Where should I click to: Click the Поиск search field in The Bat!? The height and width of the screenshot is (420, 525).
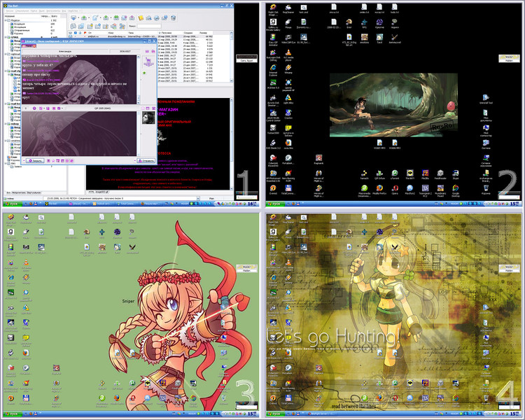coord(149,26)
